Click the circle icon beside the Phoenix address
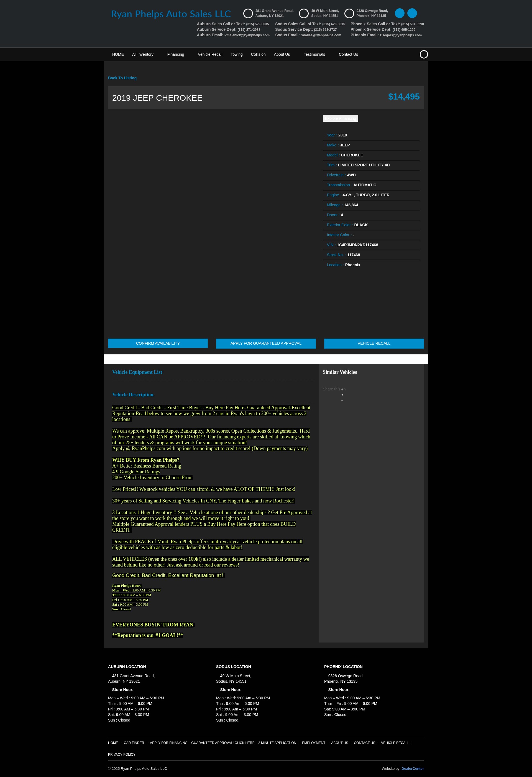 (349, 13)
